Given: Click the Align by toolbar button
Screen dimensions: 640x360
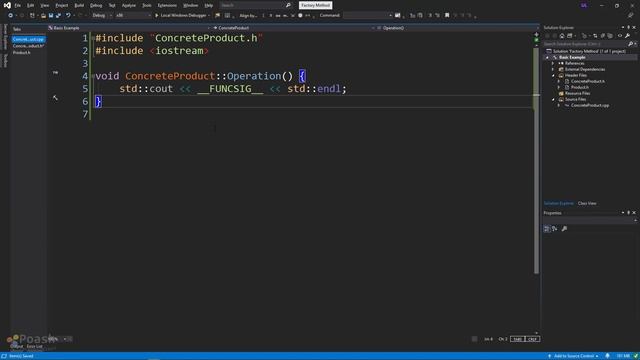Looking at the screenshot, I should 248,16.
